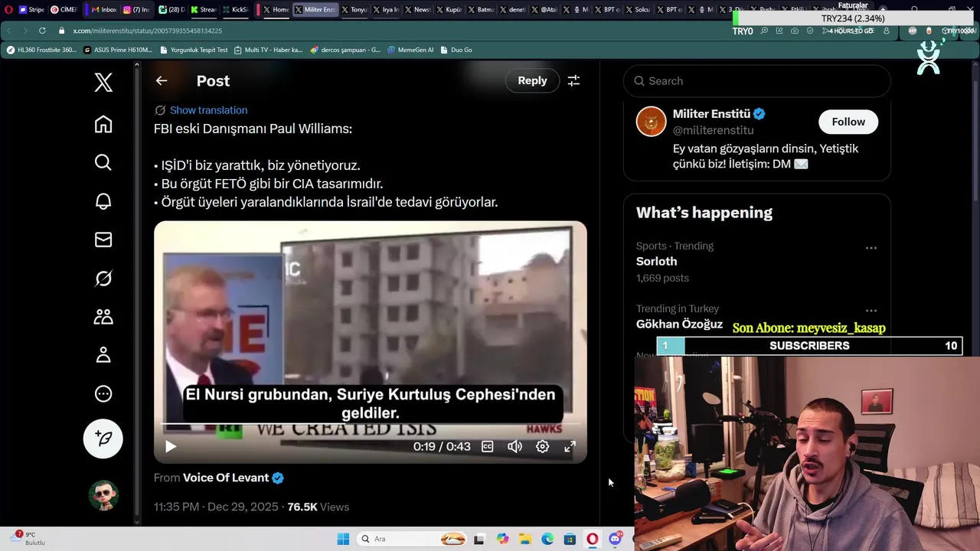Open account avatar at sidebar bottom
980x551 pixels.
[103, 495]
